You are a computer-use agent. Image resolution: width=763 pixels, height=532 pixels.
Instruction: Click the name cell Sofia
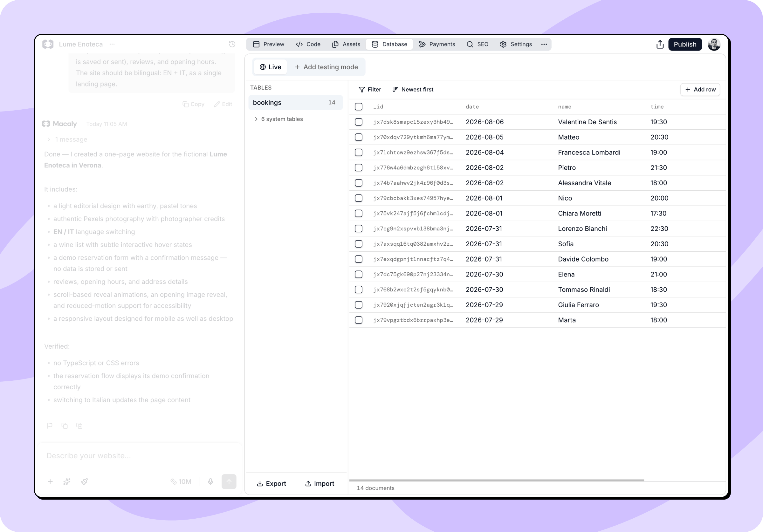(566, 244)
